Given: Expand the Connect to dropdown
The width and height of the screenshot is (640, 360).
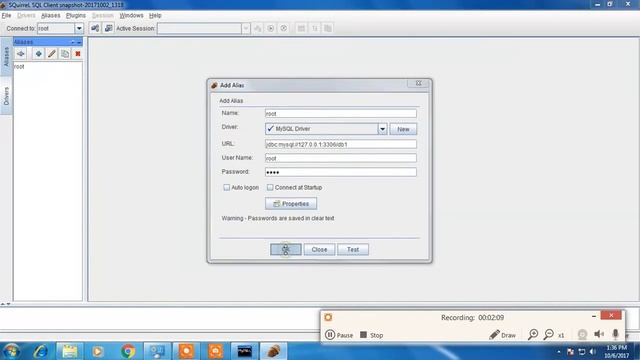Looking at the screenshot, I should pyautogui.click(x=79, y=29).
